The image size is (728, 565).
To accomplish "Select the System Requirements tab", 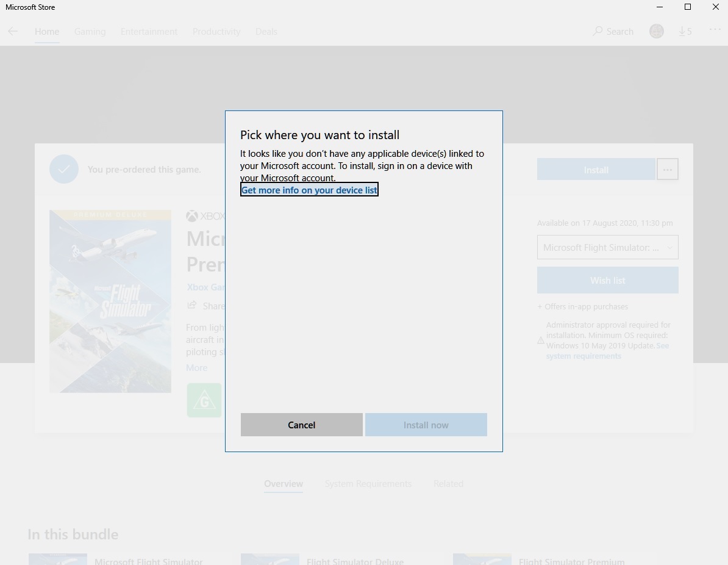I will tap(368, 484).
